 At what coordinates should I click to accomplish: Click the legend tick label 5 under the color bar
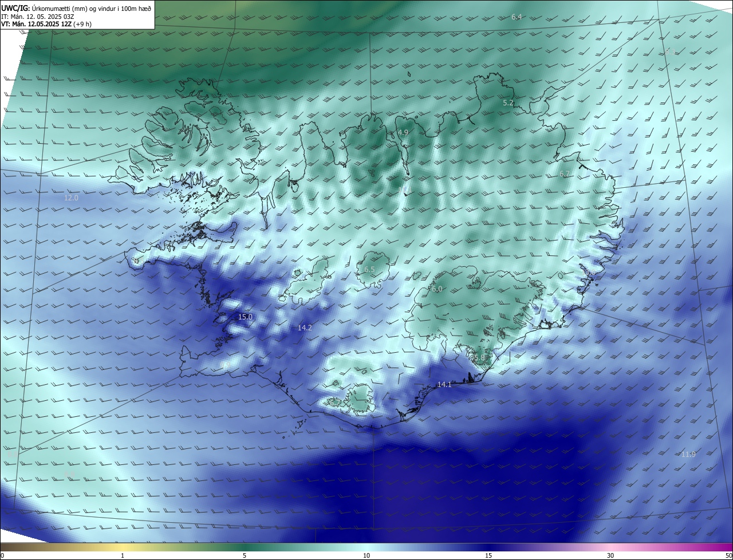coord(245,555)
